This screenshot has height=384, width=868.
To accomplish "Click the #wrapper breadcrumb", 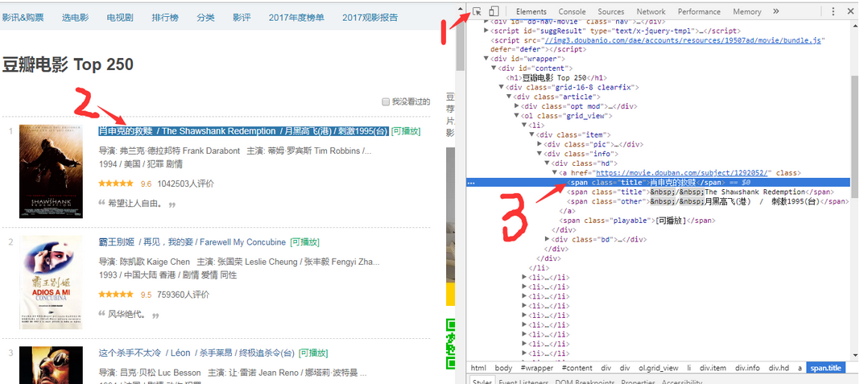I will (x=537, y=368).
